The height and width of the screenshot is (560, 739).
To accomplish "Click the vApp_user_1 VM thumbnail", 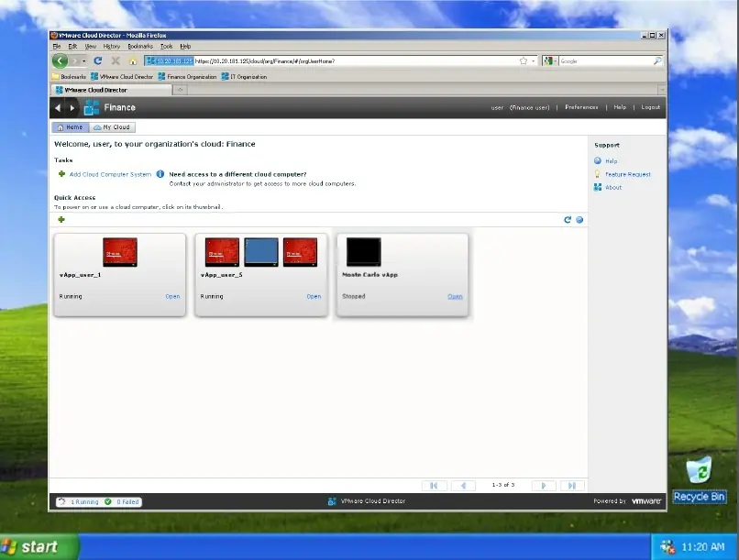I will [x=120, y=252].
